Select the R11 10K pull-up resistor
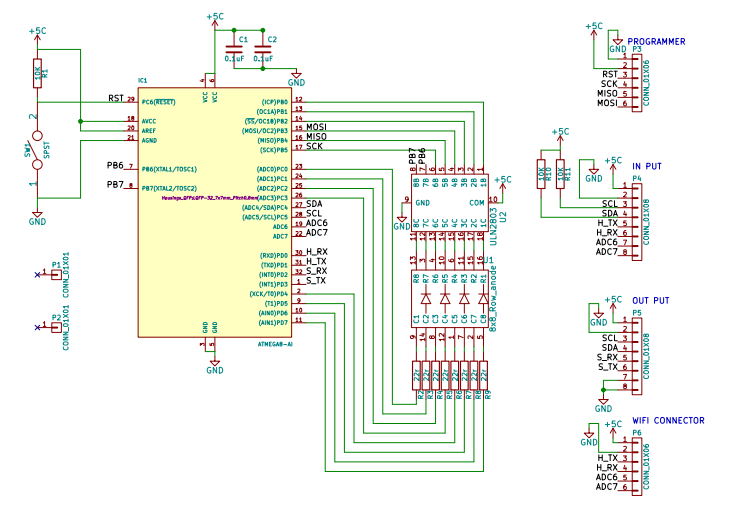This screenshot has height=519, width=753. point(560,174)
